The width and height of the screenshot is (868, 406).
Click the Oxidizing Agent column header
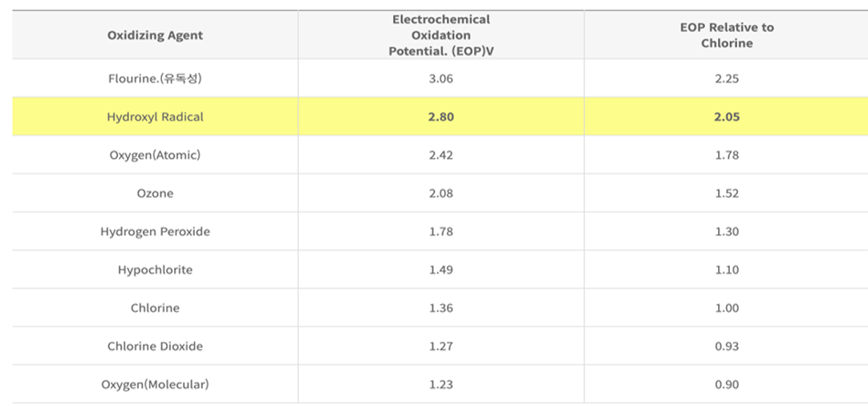[155, 35]
